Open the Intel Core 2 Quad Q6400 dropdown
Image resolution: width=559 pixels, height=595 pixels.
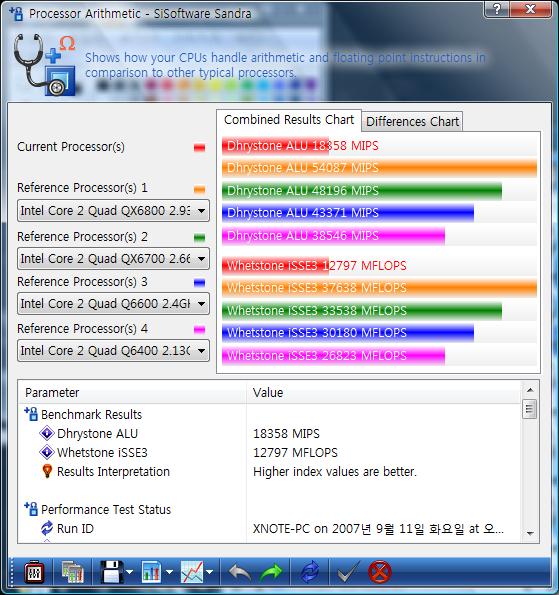pos(113,350)
